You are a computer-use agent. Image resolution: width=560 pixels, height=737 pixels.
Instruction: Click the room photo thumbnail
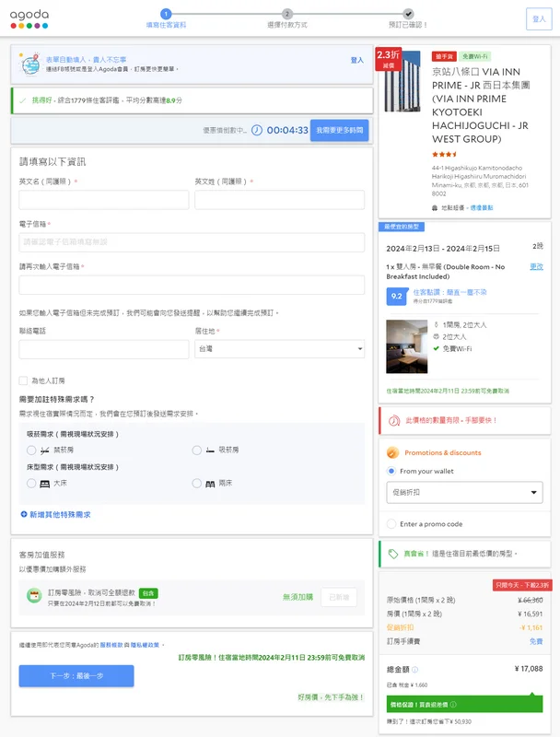pyautogui.click(x=407, y=346)
